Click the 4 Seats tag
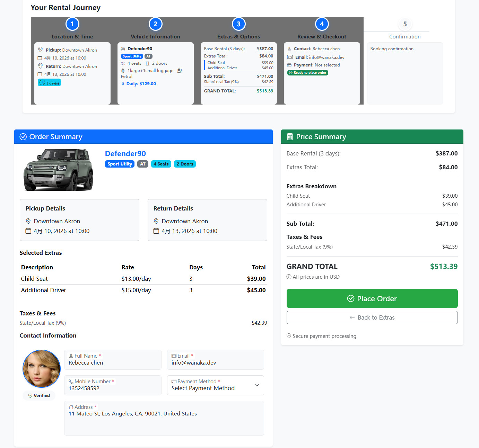 (161, 164)
